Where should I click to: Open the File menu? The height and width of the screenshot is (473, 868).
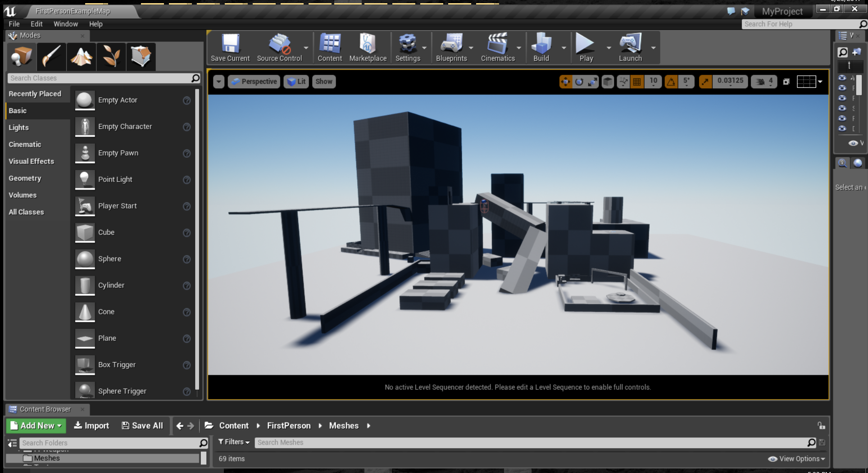point(14,24)
